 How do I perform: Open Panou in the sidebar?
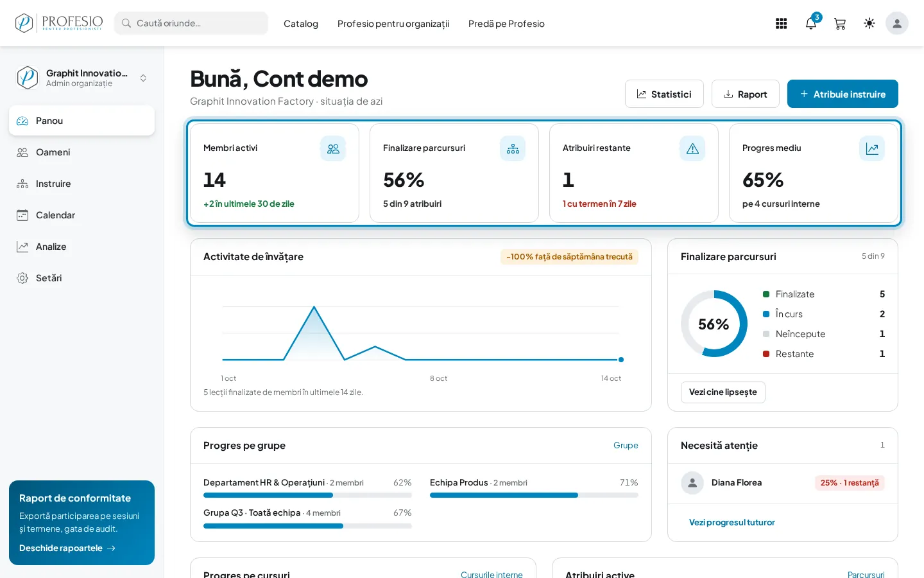click(81, 121)
